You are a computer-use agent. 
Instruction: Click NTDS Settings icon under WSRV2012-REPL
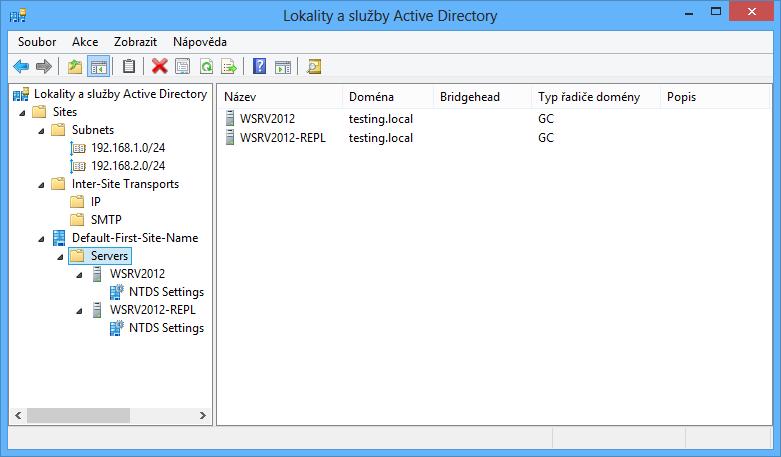tap(117, 328)
